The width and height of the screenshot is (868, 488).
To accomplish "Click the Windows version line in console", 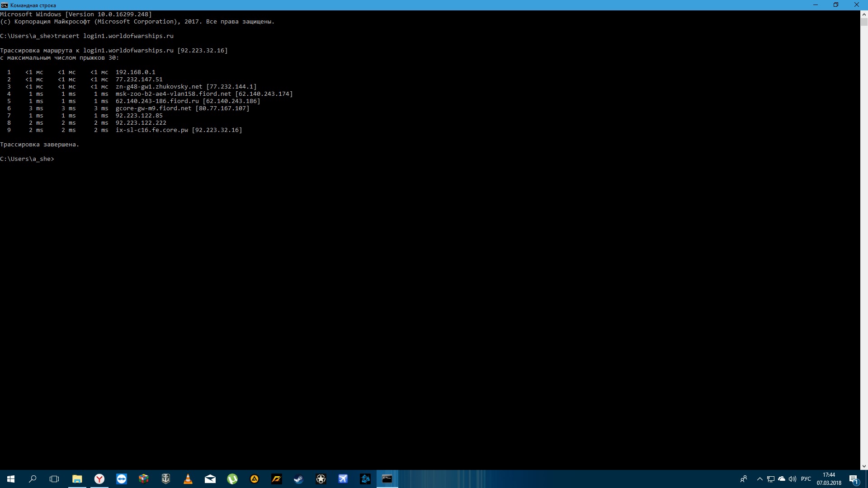I will pyautogui.click(x=76, y=14).
